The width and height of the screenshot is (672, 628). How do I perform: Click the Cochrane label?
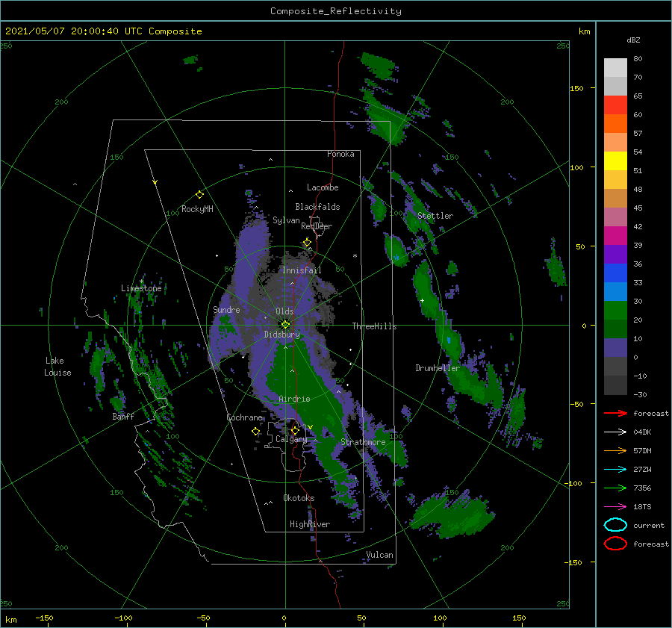pos(244,417)
